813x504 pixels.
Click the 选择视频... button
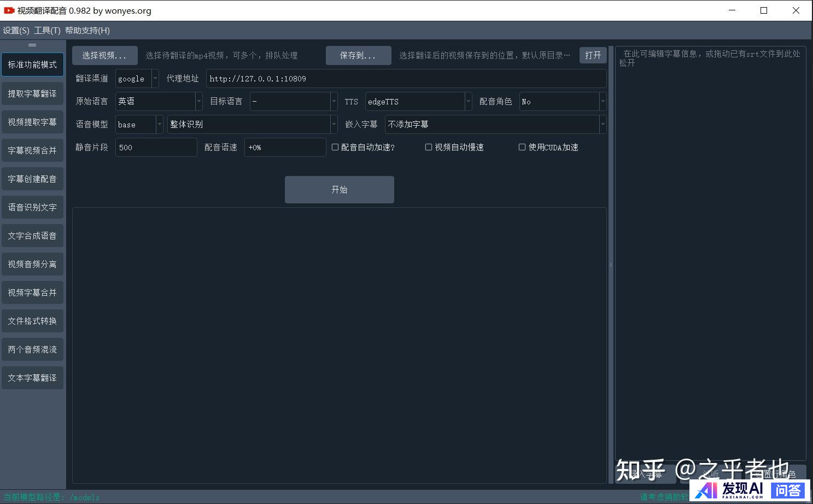click(x=104, y=55)
